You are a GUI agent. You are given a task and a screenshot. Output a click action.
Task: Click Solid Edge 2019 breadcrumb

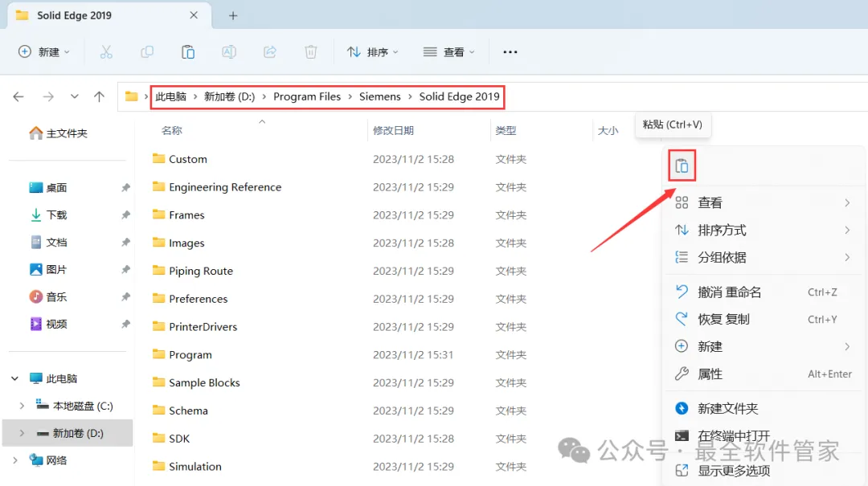(459, 97)
